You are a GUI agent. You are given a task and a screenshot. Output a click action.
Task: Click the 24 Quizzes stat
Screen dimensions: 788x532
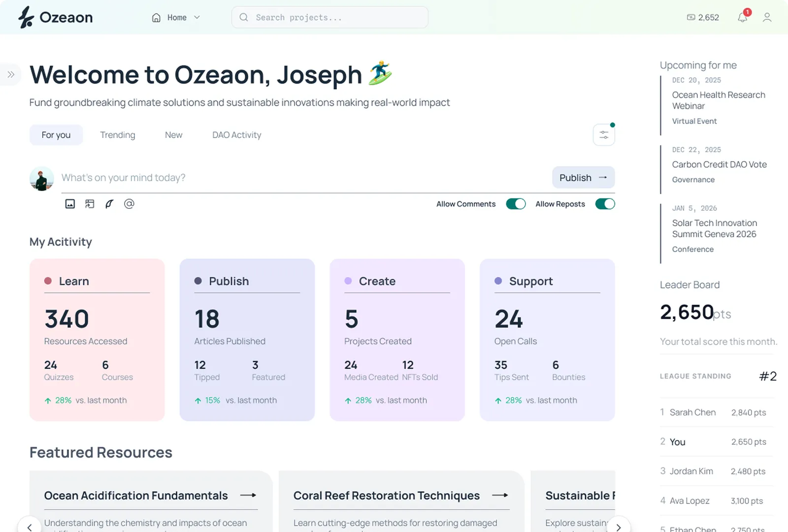pos(59,370)
